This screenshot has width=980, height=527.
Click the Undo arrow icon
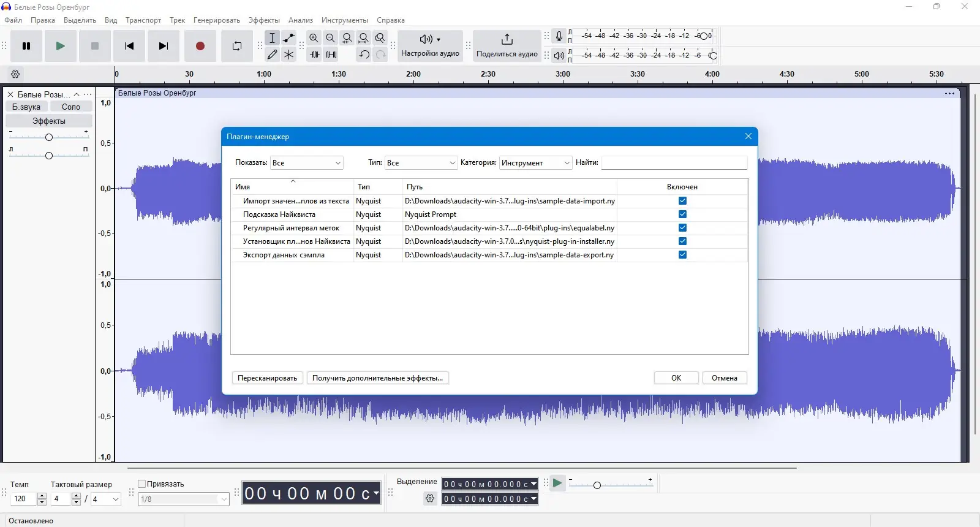point(364,55)
